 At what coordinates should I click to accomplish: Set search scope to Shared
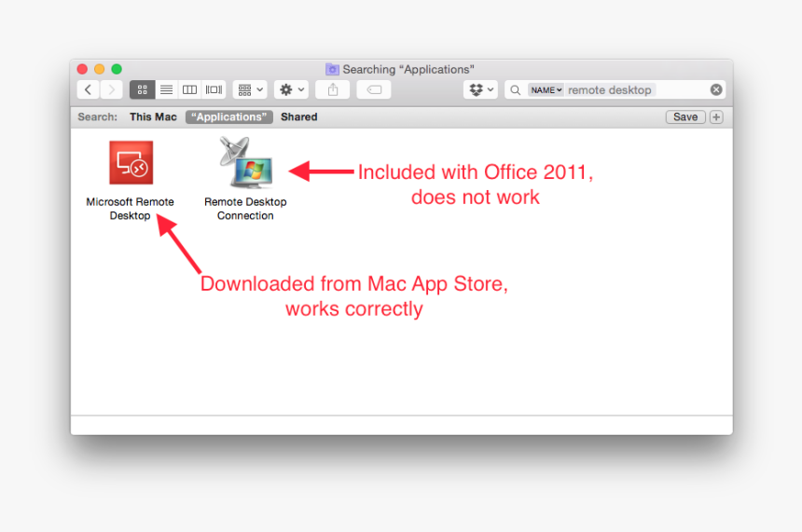click(x=298, y=117)
